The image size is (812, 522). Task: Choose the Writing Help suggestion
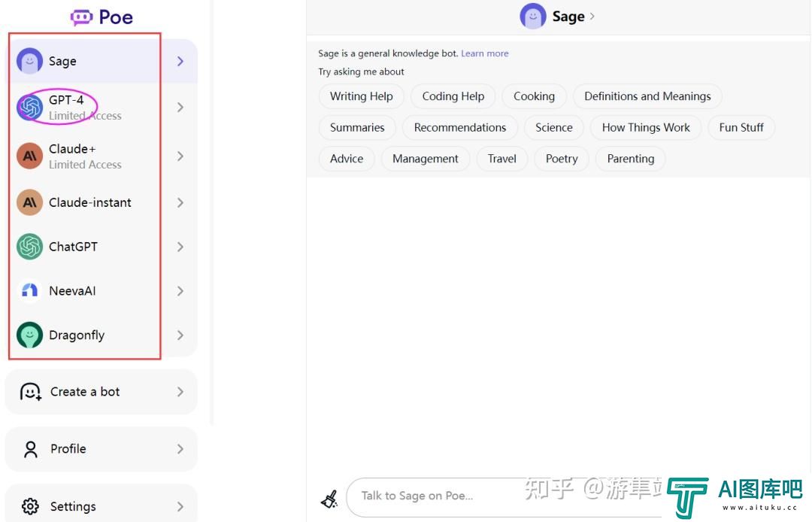362,96
